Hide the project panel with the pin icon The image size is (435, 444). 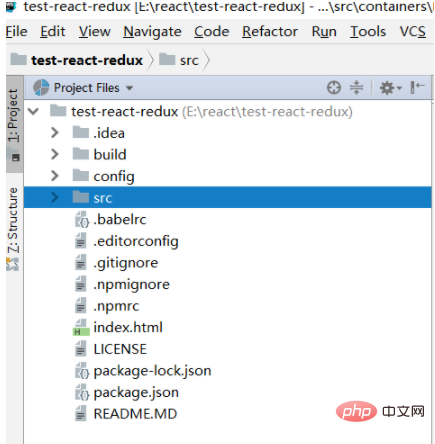tap(417, 88)
